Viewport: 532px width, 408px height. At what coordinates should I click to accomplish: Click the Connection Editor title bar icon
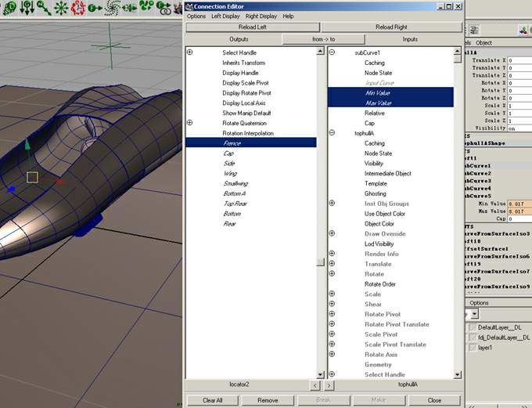click(189, 6)
